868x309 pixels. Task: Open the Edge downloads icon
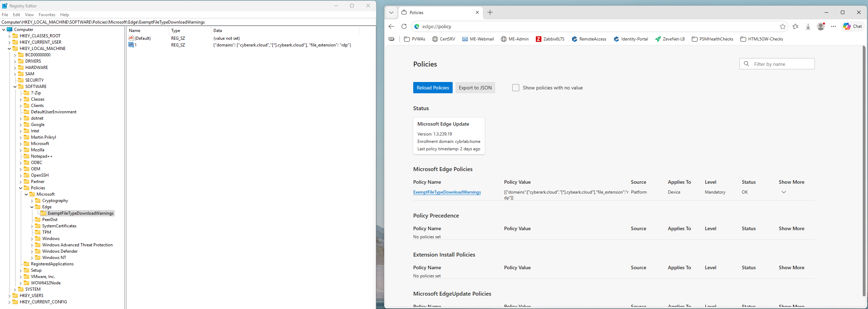click(808, 26)
